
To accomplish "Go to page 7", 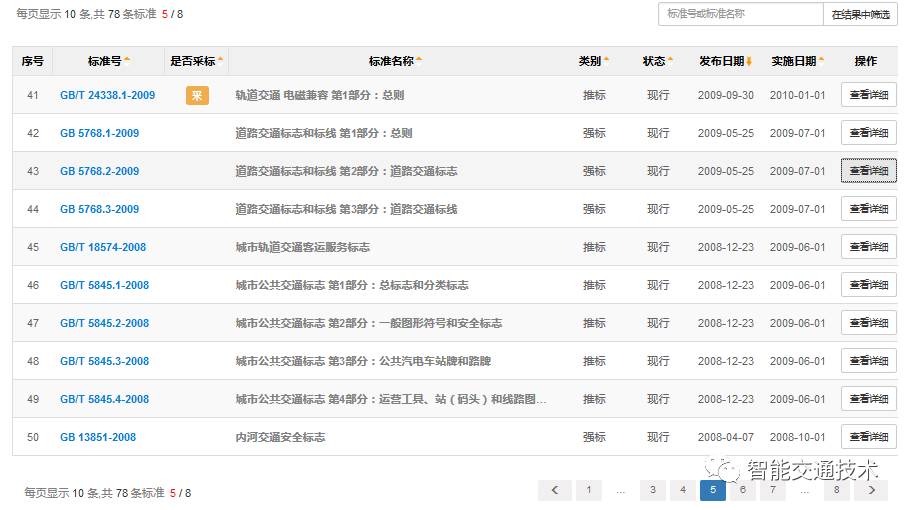I will (x=773, y=490).
